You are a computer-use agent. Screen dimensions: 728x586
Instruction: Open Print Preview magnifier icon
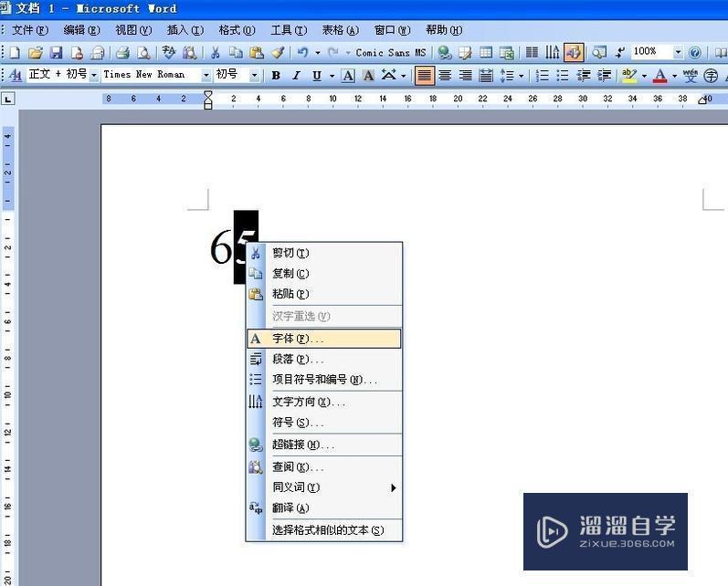click(x=143, y=52)
